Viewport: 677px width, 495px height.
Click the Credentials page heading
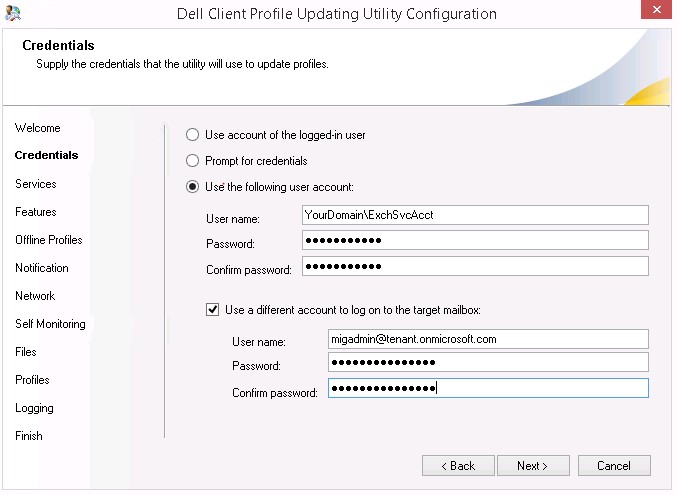[x=58, y=45]
